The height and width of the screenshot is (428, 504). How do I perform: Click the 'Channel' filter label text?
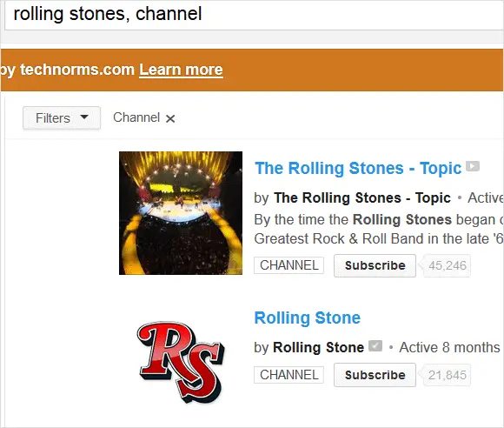click(x=136, y=117)
